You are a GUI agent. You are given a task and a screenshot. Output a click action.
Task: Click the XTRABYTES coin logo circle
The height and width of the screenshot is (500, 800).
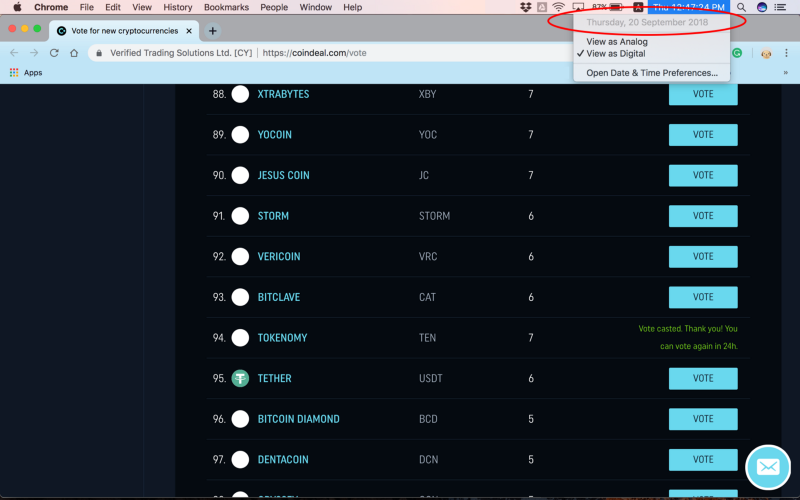(x=240, y=94)
